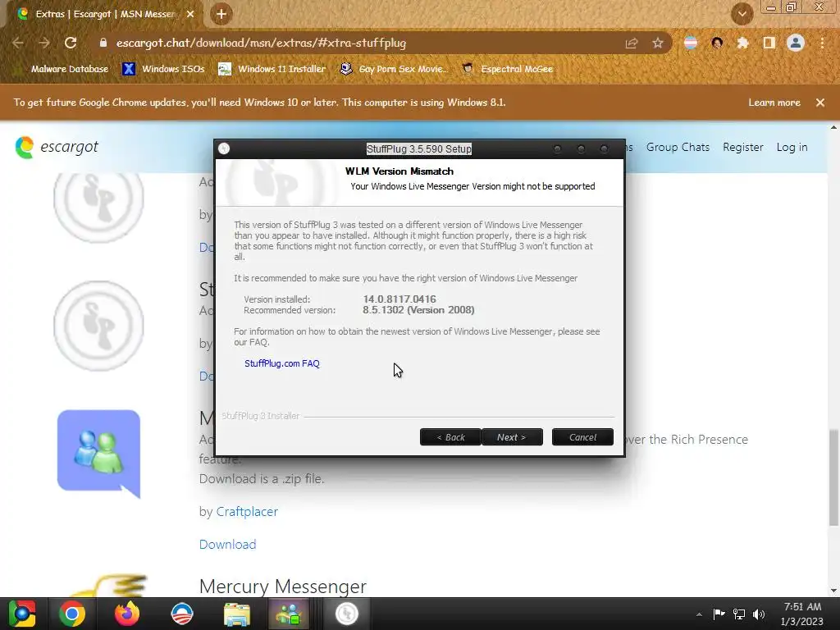Visit the Craftplacer author link
The width and height of the screenshot is (840, 630).
pyautogui.click(x=247, y=512)
